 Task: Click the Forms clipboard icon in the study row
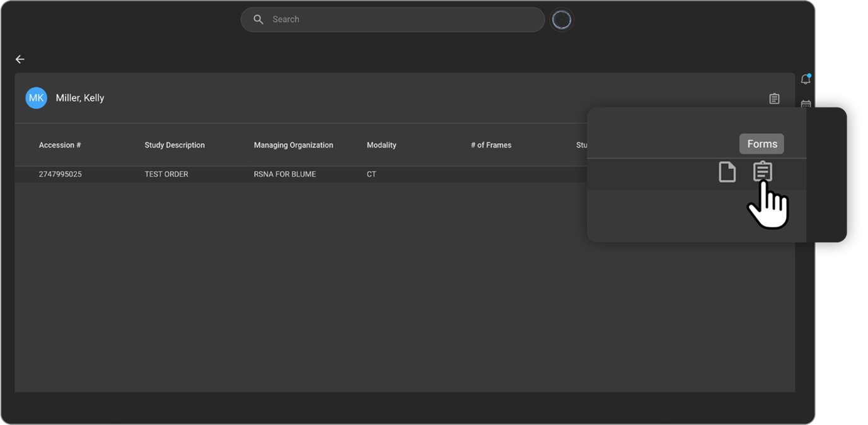point(763,172)
